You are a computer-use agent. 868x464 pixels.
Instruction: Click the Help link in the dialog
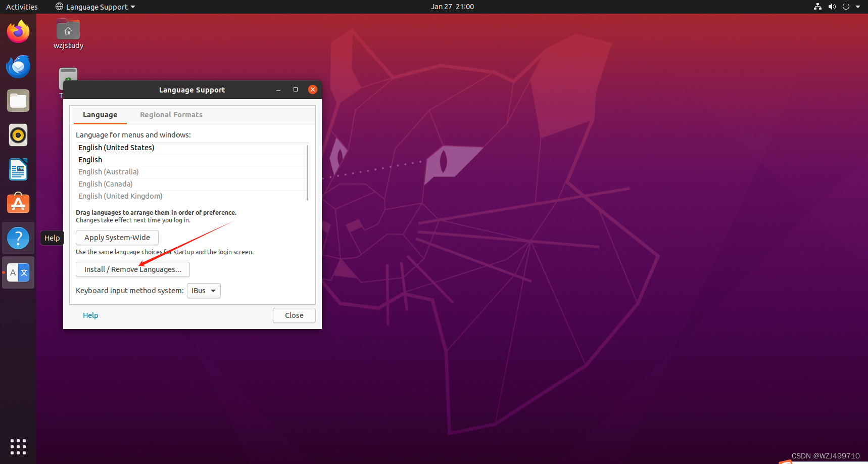coord(90,315)
